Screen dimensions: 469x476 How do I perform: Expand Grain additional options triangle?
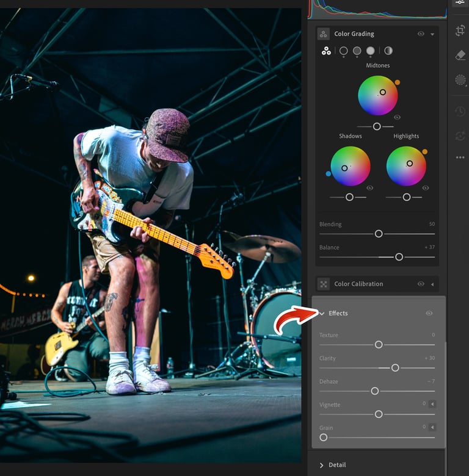[x=432, y=427]
